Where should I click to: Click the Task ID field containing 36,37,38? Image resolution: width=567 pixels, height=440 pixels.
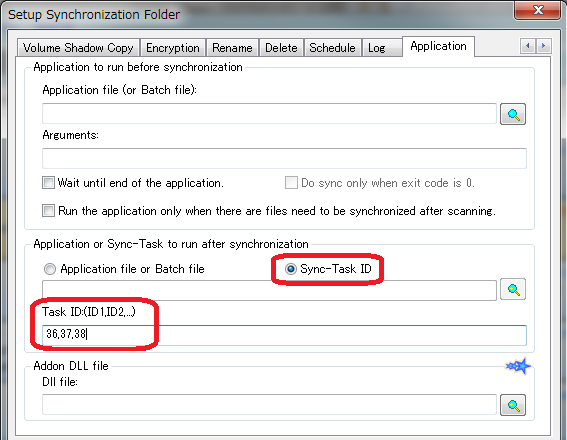click(x=284, y=335)
